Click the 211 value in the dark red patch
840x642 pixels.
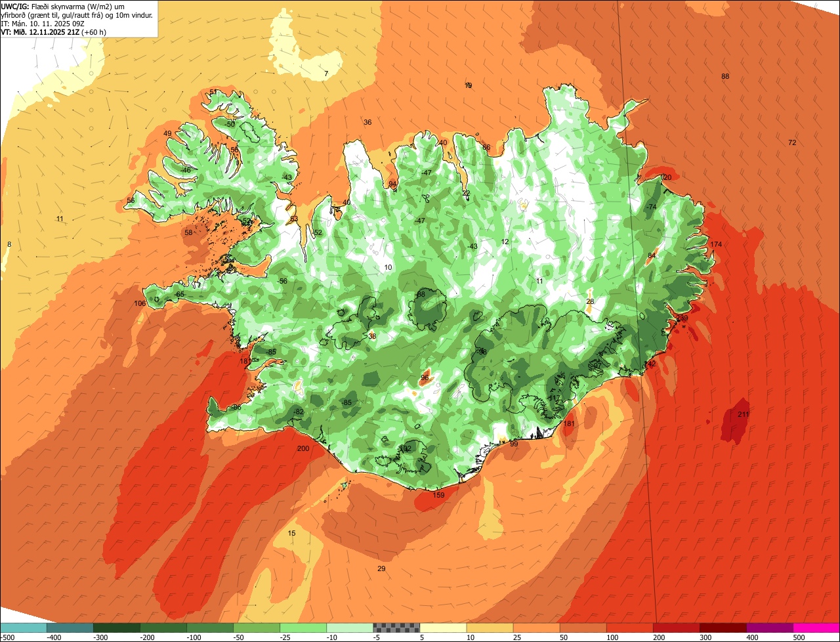[x=743, y=414]
